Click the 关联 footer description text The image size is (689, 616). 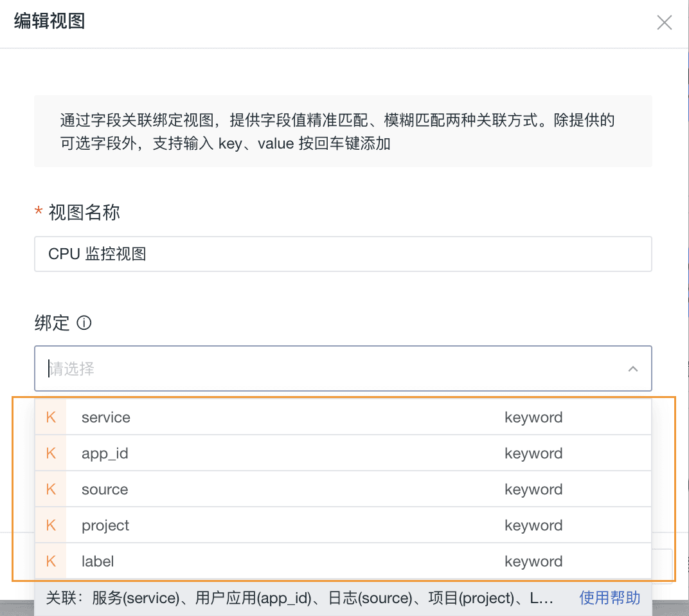[x=299, y=598]
